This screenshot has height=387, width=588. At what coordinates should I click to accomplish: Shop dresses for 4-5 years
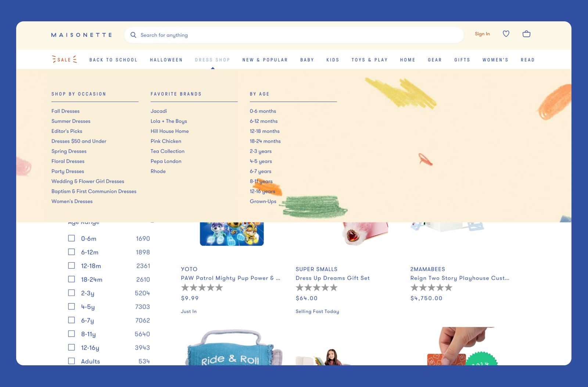[x=261, y=161]
